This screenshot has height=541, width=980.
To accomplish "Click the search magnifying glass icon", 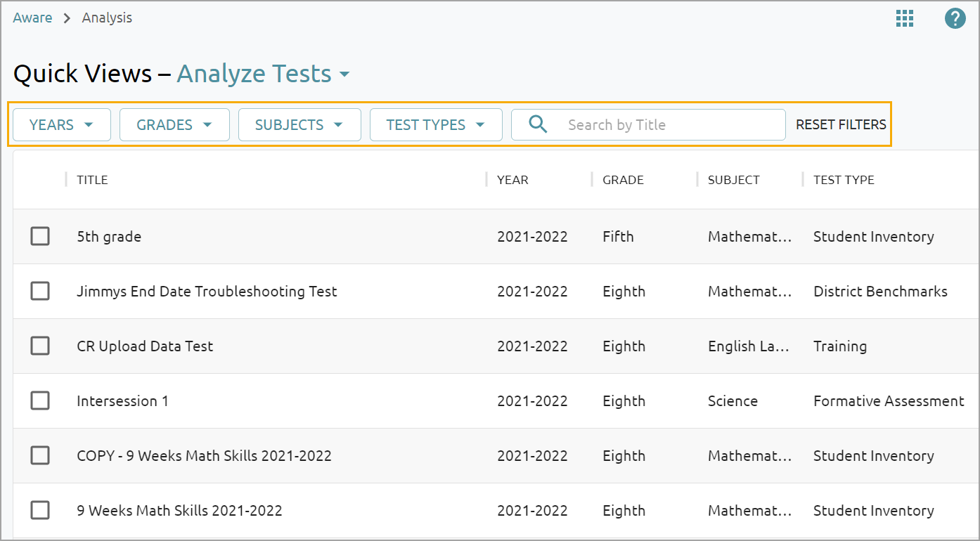I will (538, 125).
